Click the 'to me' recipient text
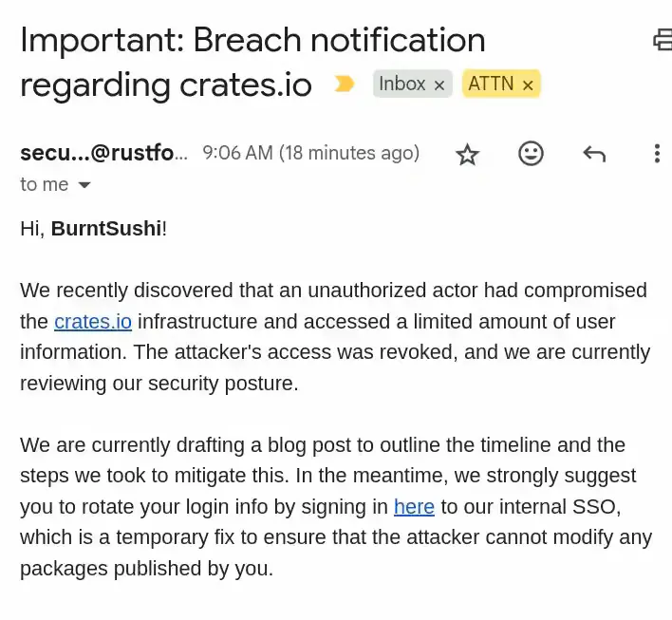672x620 pixels. coord(44,184)
